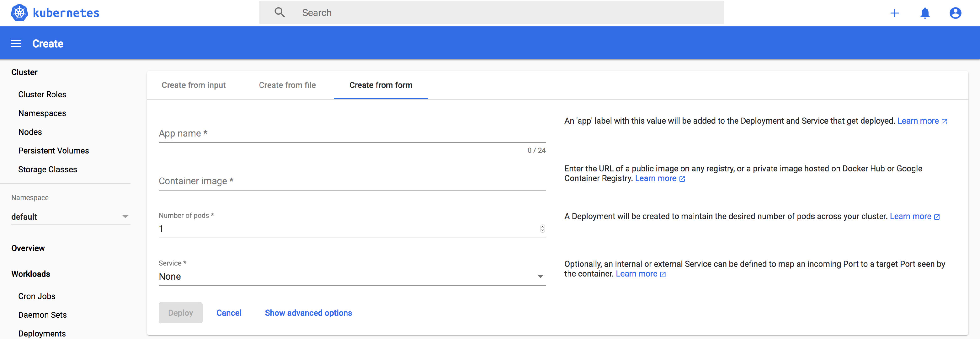
Task: Click the Kubernetes logo icon
Action: click(x=19, y=13)
